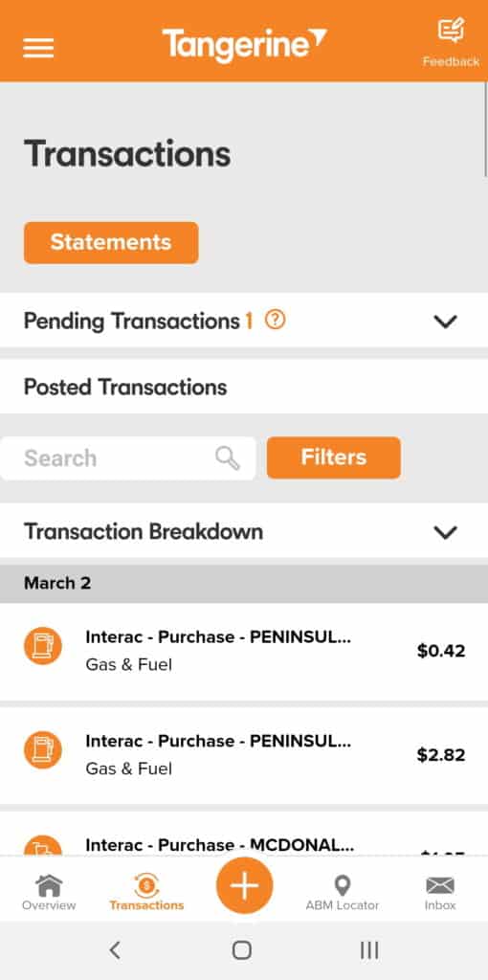Open the Statements button
The width and height of the screenshot is (488, 980).
(x=111, y=242)
